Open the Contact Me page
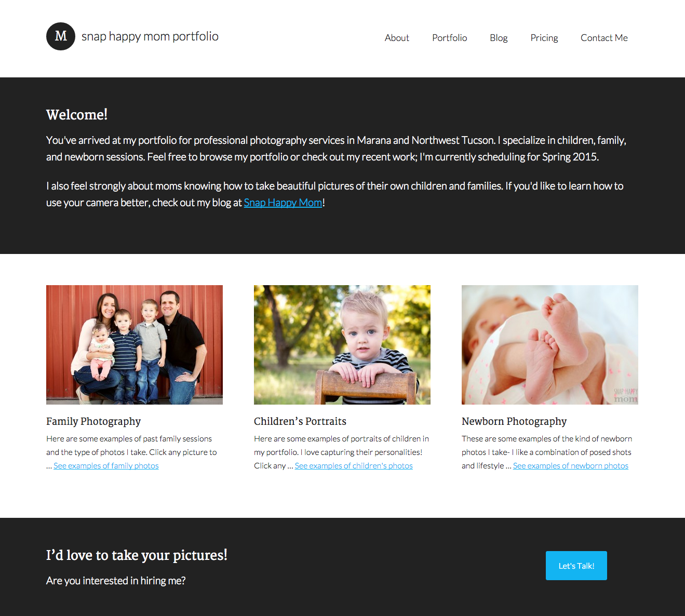 (604, 38)
